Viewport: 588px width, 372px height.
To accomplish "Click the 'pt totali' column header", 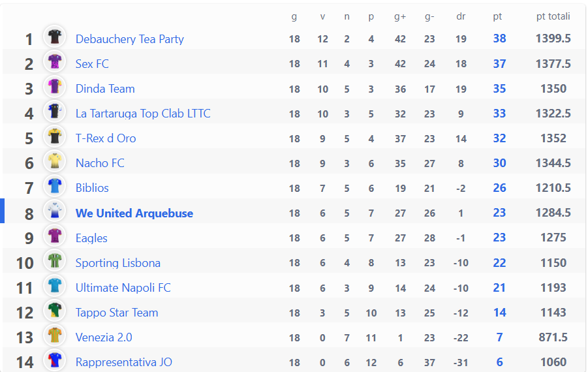I will click(x=553, y=16).
